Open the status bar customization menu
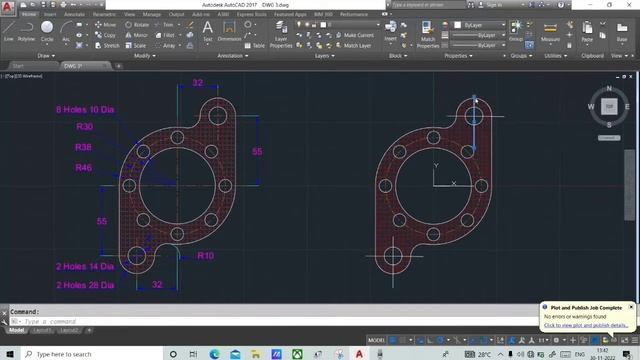640x360 pixels. (635, 340)
